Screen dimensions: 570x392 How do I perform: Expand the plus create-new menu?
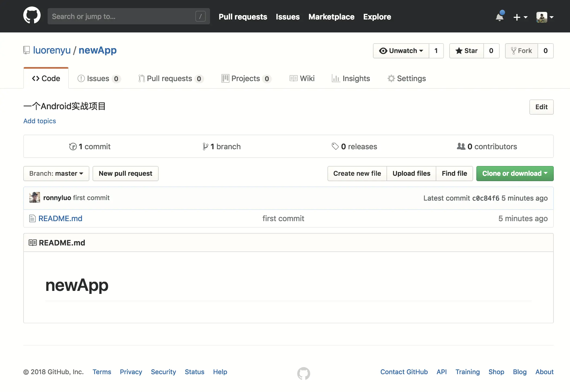point(520,17)
